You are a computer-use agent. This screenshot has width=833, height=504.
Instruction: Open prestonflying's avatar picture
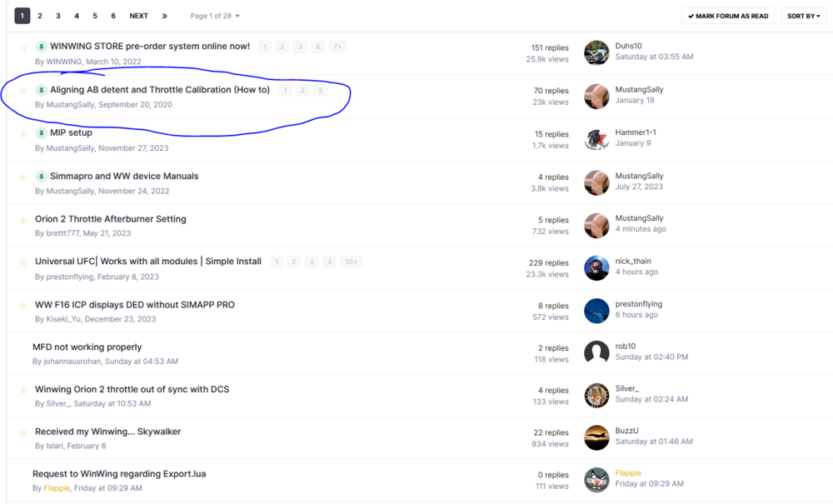596,311
